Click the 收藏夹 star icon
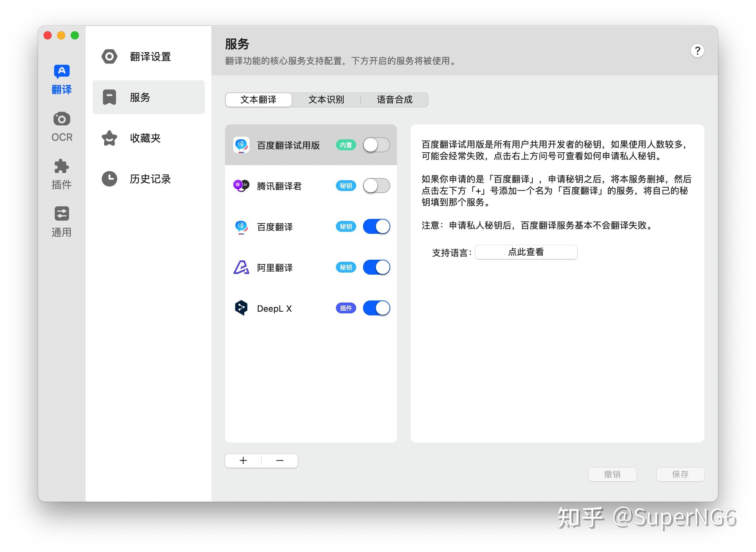Image resolution: width=756 pixels, height=552 pixels. [x=109, y=138]
